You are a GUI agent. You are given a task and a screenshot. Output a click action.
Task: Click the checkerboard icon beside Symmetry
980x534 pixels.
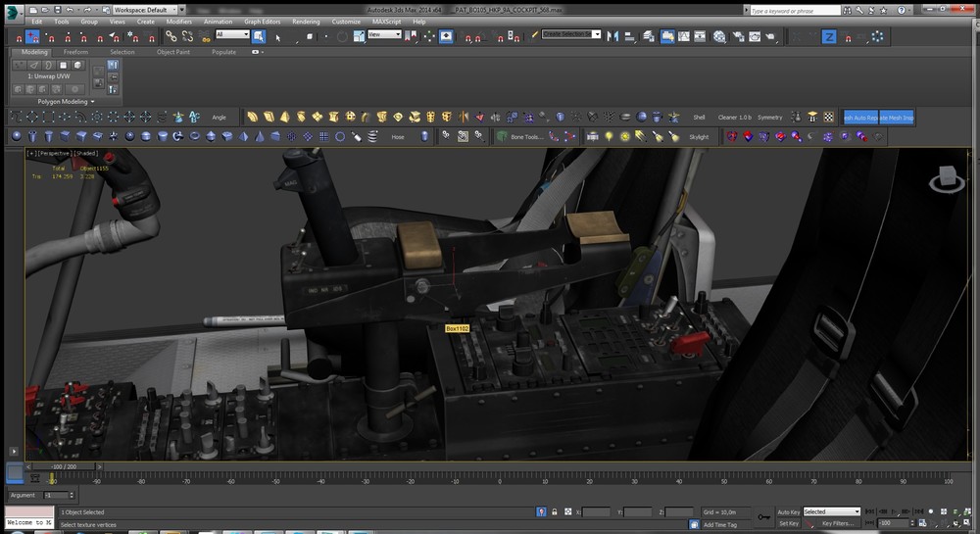(829, 118)
